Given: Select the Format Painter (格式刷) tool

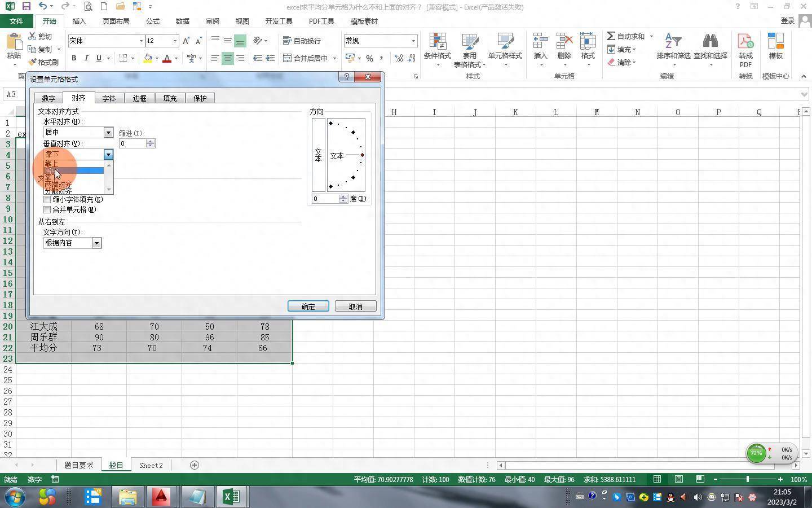Looking at the screenshot, I should [44, 62].
